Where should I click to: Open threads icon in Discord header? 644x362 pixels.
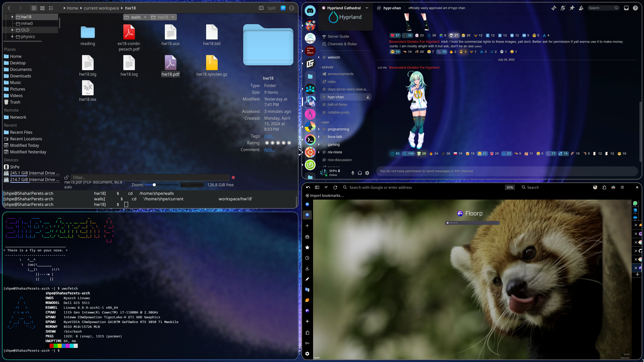[554, 8]
